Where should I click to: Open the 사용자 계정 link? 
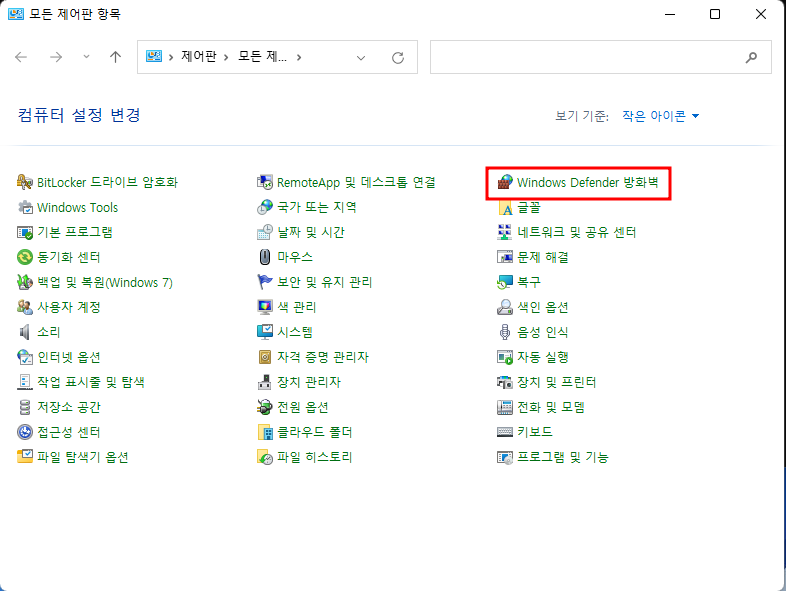click(x=69, y=307)
